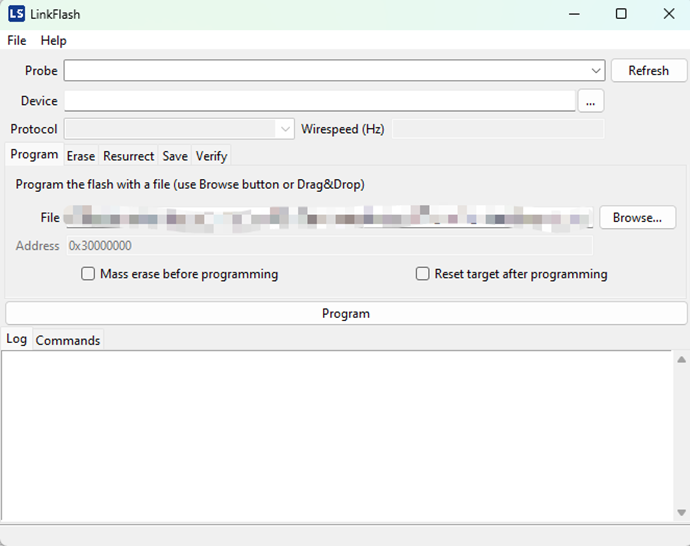Viewport: 690px width, 546px height.
Task: Start flashing with the wide Program button
Action: [x=346, y=313]
